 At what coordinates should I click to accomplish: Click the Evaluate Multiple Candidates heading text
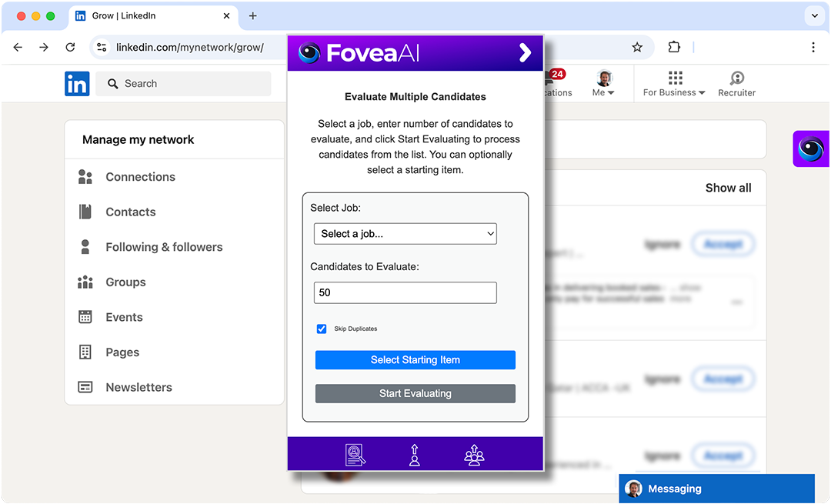click(x=415, y=96)
